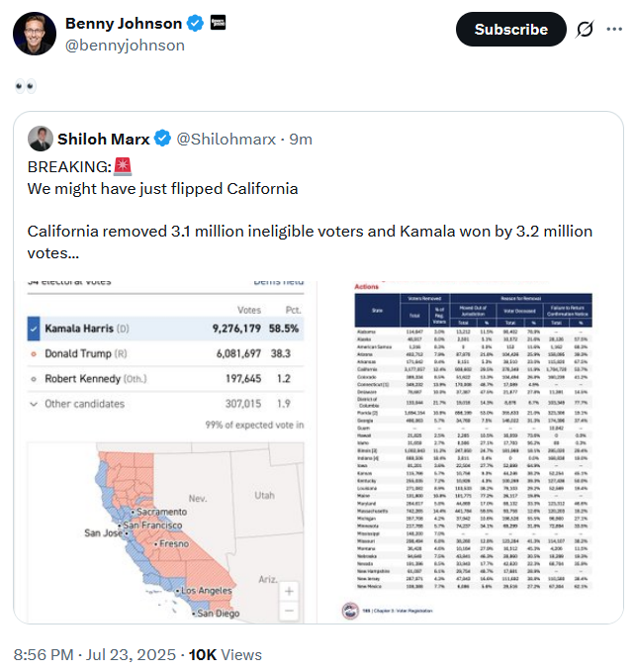Open Benny Johnson's profile avatar
Screen dimensions: 635x672
(x=35, y=34)
